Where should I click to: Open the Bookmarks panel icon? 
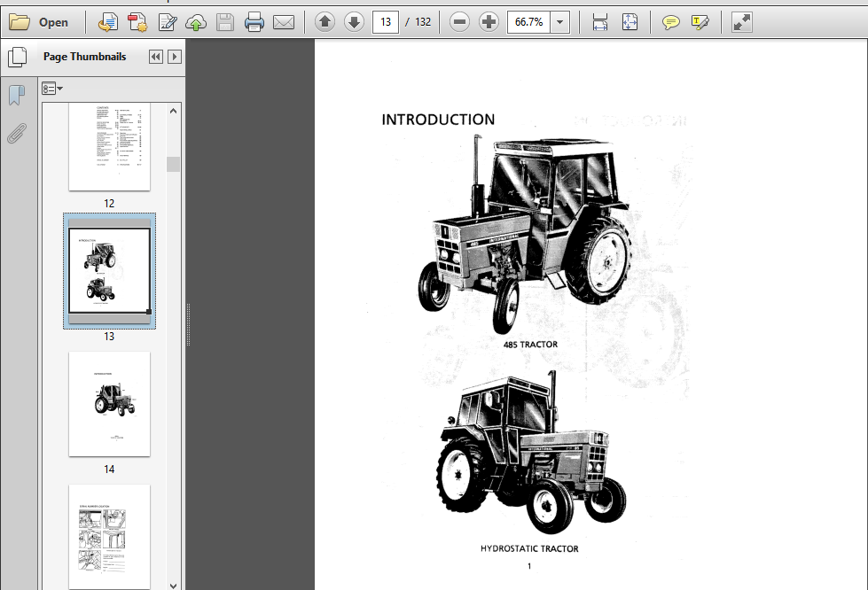(17, 95)
